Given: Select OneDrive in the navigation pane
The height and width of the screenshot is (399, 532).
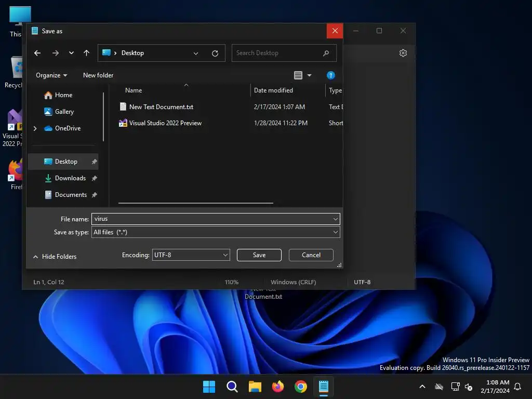Looking at the screenshot, I should click(x=62, y=128).
